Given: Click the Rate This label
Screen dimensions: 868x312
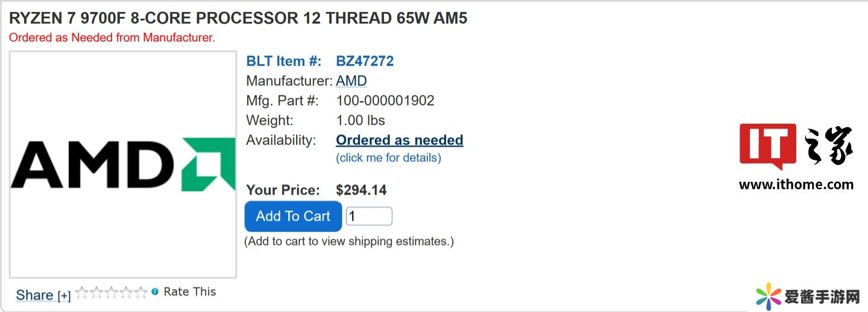Looking at the screenshot, I should tap(189, 291).
